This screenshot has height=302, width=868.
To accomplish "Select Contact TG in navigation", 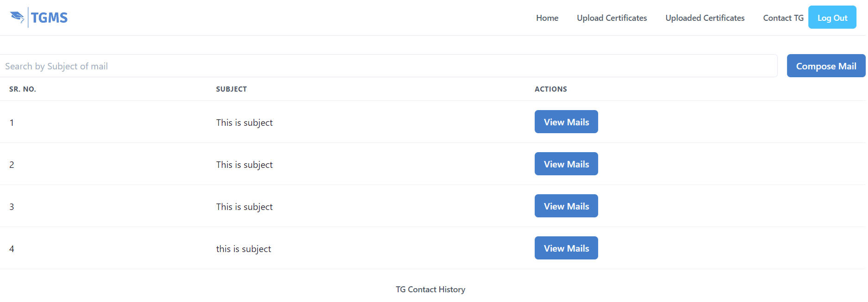I will [x=783, y=18].
